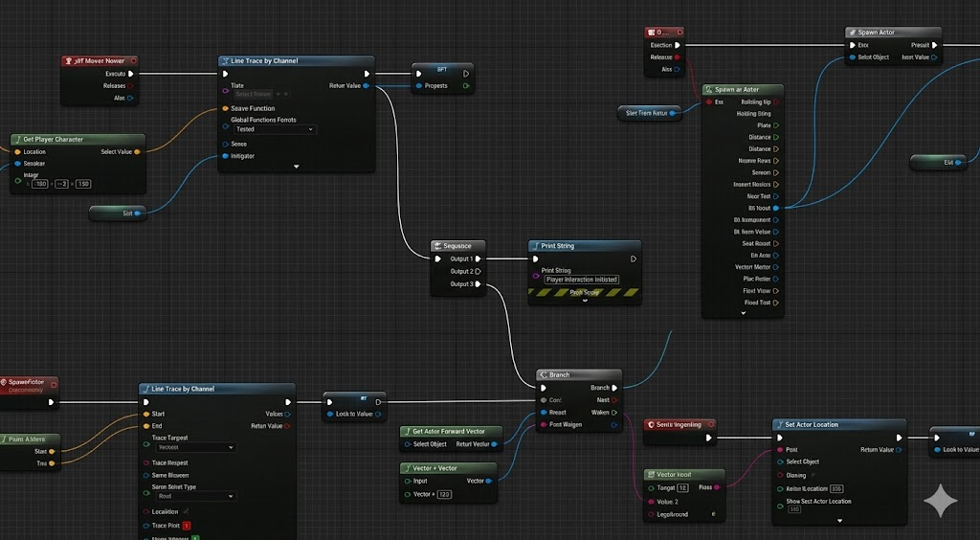The width and height of the screenshot is (980, 540).
Task: Click the 120 value field in Vector + Vector
Action: [443, 494]
